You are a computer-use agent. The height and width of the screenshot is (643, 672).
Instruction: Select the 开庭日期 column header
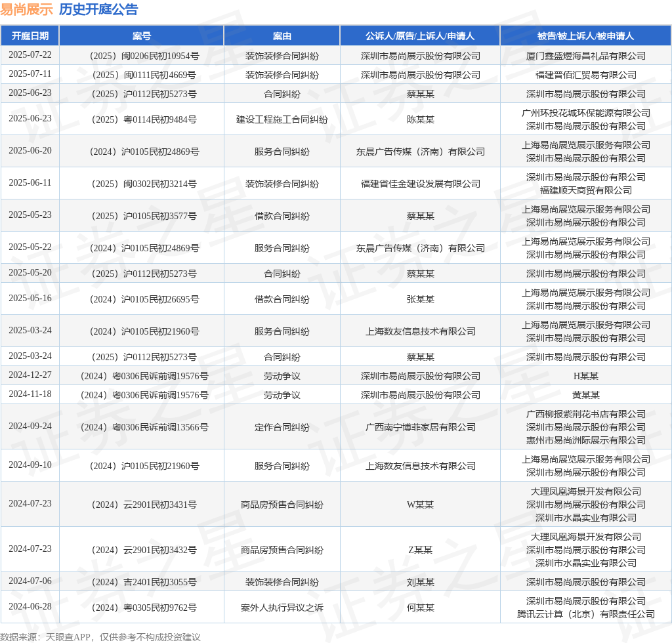(x=30, y=36)
